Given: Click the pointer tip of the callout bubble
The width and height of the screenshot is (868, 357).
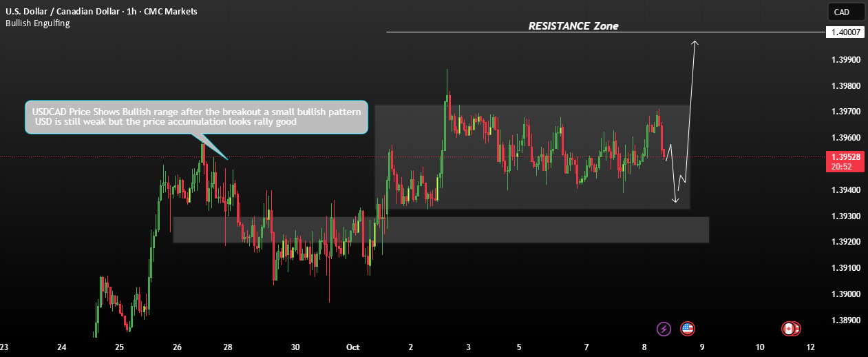Looking at the screenshot, I should [227, 159].
